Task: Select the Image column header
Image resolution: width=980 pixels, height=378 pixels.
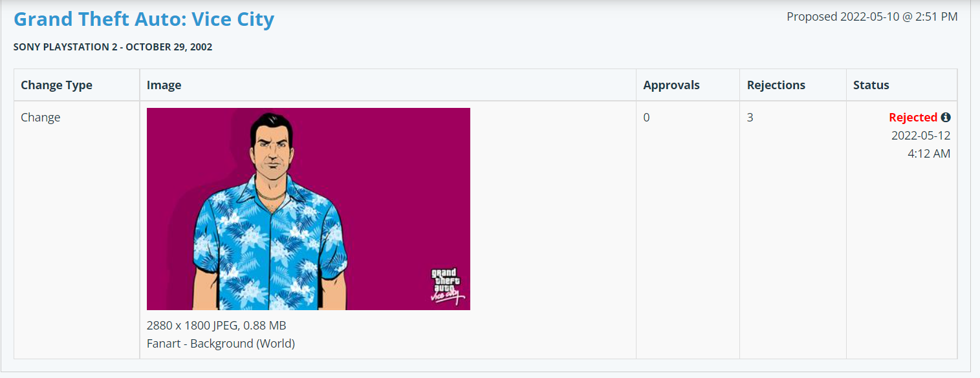Action: pyautogui.click(x=164, y=85)
